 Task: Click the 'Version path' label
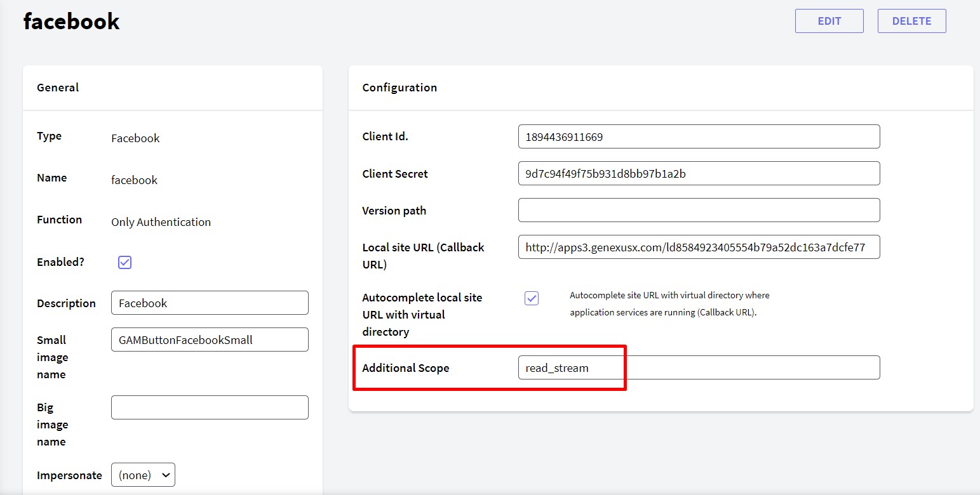394,211
